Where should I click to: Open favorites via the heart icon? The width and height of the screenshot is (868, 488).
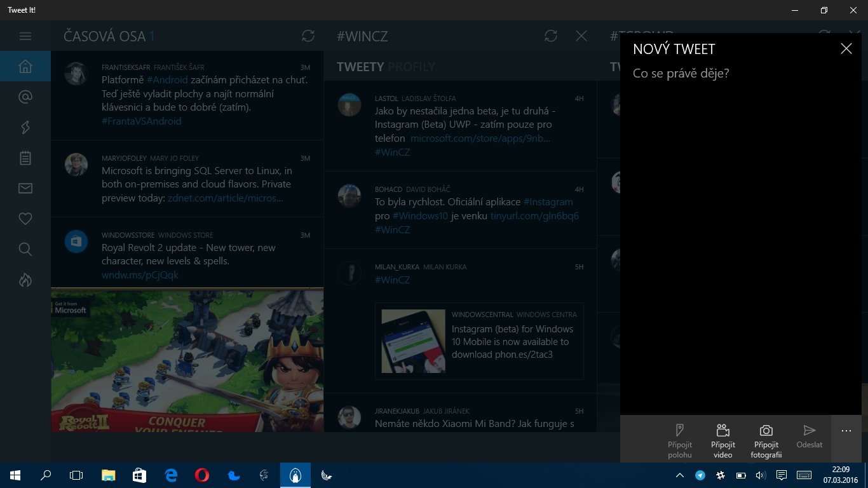(25, 219)
